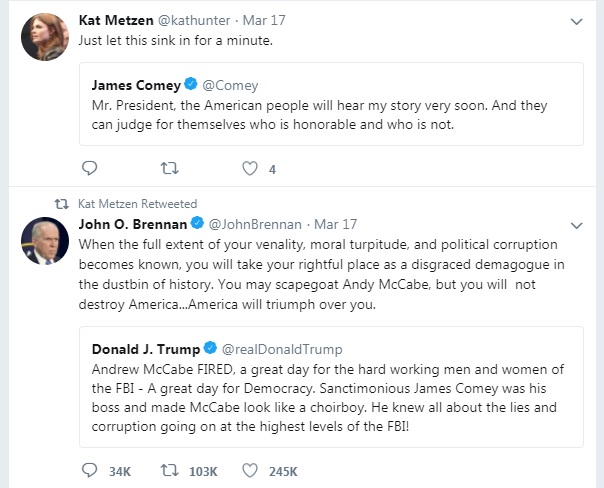This screenshot has width=604, height=488.
Task: Open the Mar 17 timestamp on Kat's tweet
Action: [x=264, y=20]
